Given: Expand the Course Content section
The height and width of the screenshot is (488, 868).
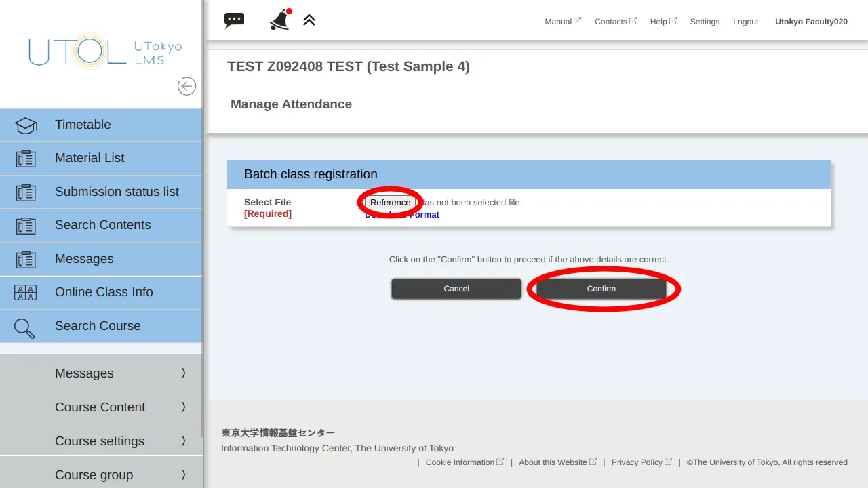Looking at the screenshot, I should 100,407.
